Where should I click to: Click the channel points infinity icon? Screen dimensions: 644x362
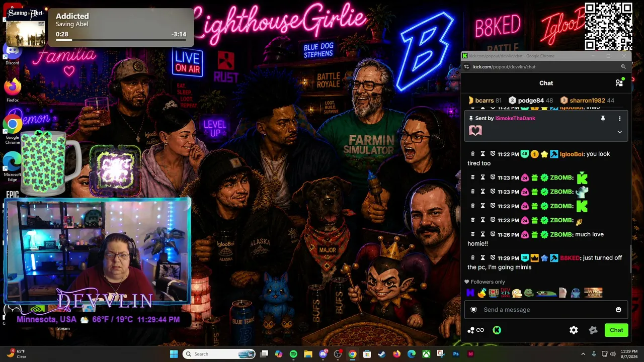[480, 330]
